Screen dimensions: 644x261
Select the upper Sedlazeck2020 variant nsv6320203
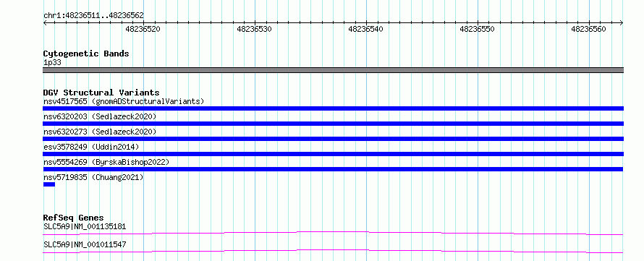(100, 116)
